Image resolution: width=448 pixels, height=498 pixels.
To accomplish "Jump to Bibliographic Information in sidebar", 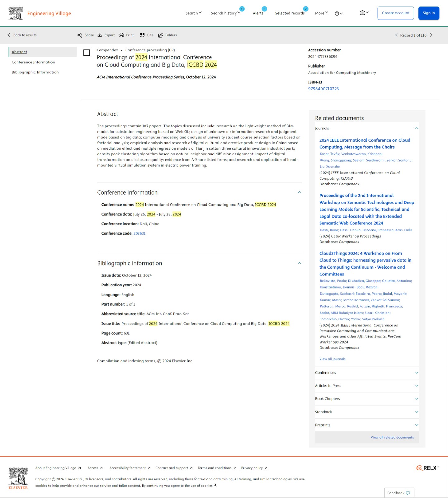I will 35,72.
